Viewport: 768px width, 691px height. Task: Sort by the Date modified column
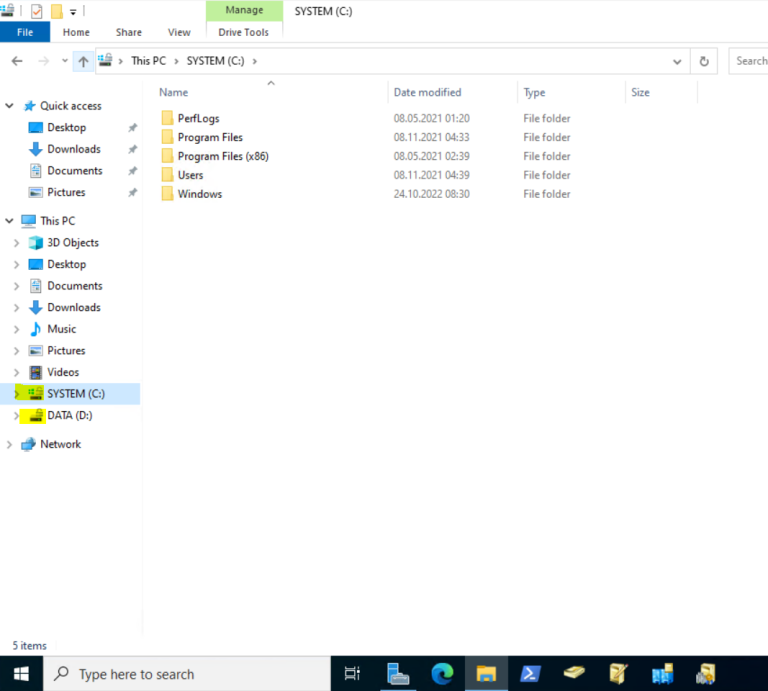tap(428, 92)
